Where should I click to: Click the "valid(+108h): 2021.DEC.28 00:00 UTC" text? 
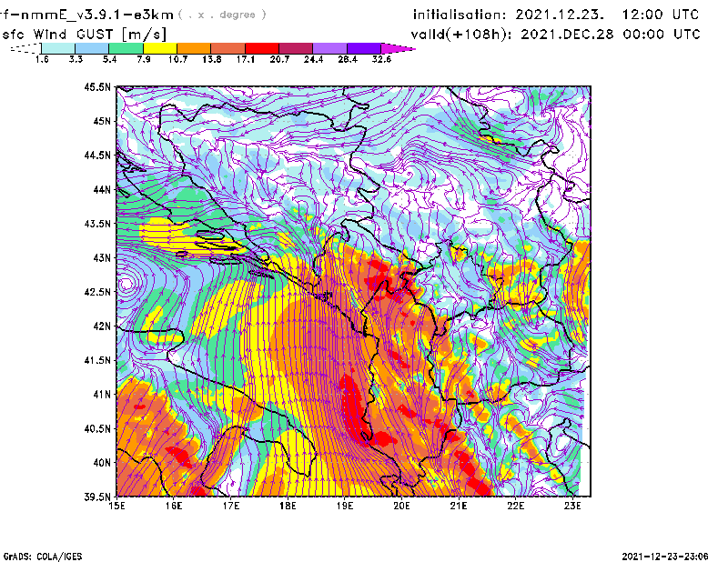pos(556,35)
